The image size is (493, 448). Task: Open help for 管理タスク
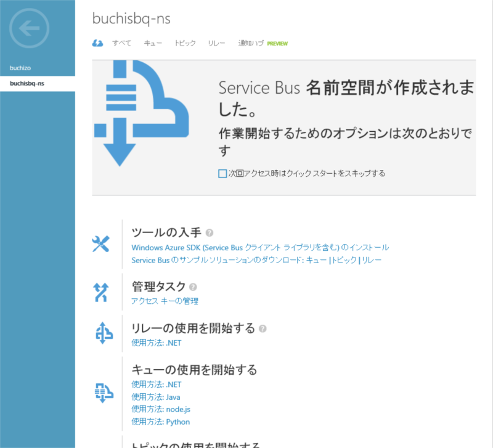pos(193,287)
